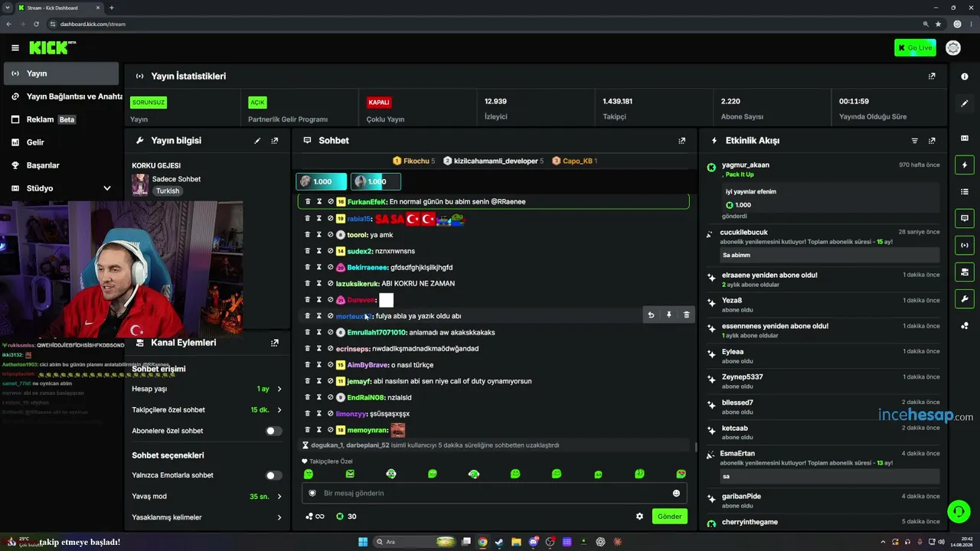Viewport: 980px width, 551px height.
Task: Open Chrome from the Windows taskbar
Action: [482, 542]
